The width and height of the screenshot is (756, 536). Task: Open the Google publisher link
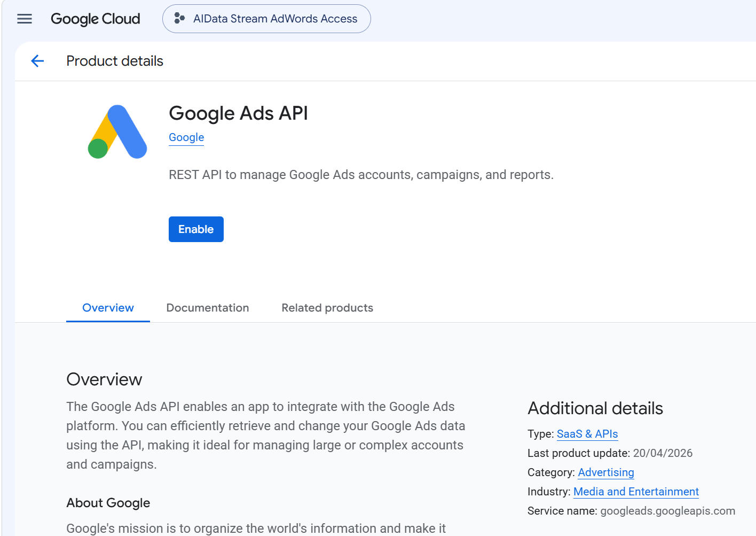(x=186, y=137)
